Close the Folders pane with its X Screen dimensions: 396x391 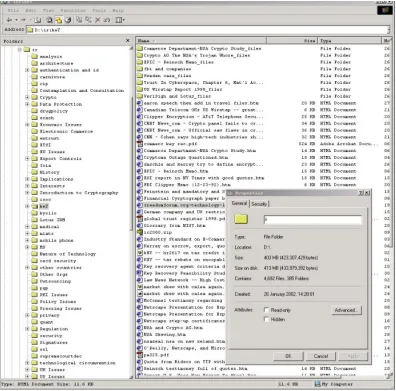(128, 40)
